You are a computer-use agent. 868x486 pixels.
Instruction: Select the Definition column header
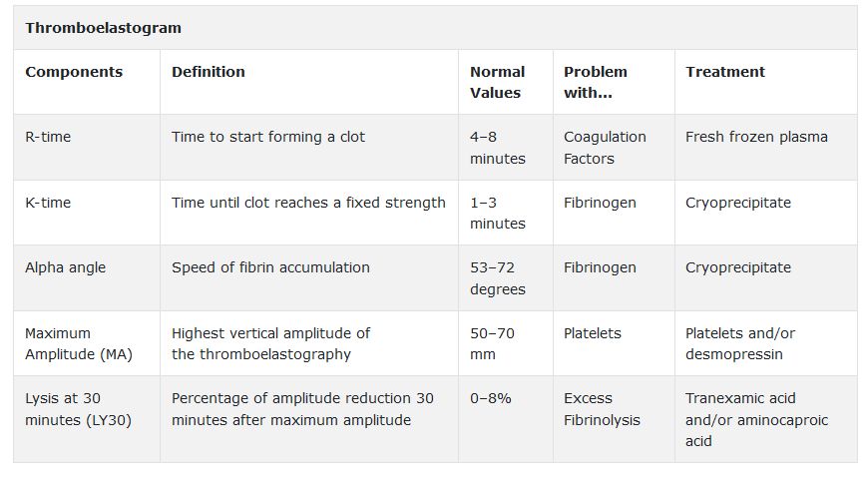209,72
